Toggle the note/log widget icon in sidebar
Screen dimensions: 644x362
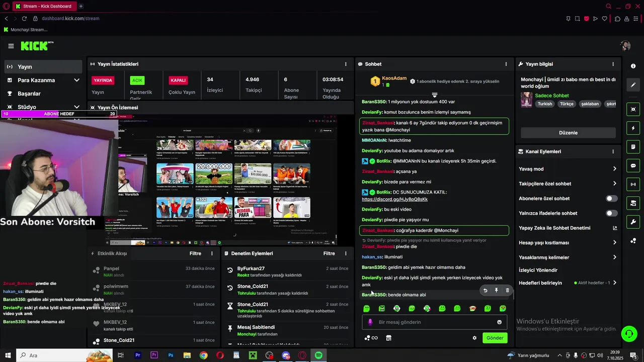(633, 147)
